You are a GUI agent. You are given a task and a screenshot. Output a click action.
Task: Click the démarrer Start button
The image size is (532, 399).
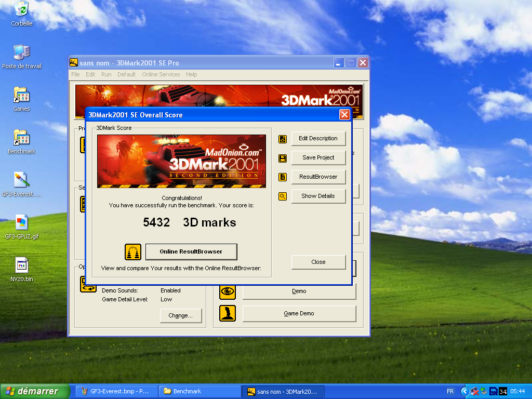(35, 391)
